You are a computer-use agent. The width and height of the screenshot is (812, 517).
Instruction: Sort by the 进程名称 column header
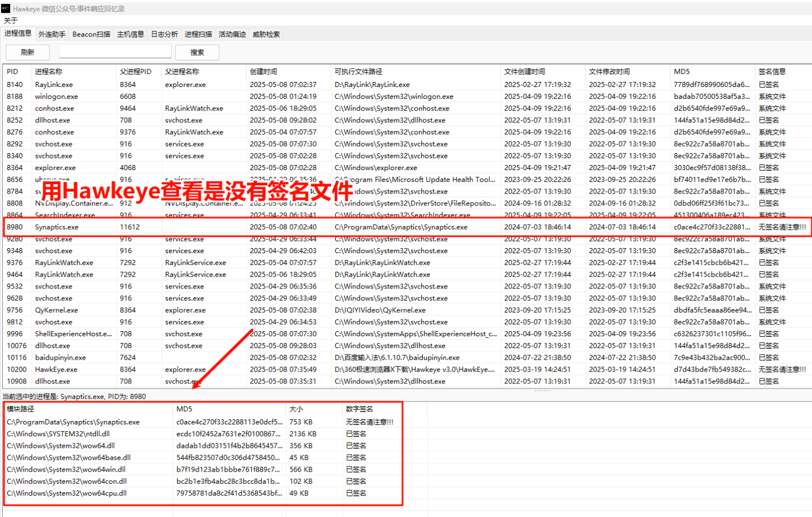point(74,71)
